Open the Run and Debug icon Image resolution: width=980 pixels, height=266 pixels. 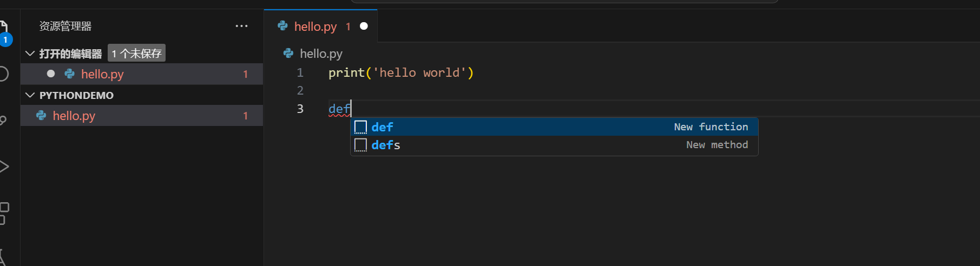point(4,166)
